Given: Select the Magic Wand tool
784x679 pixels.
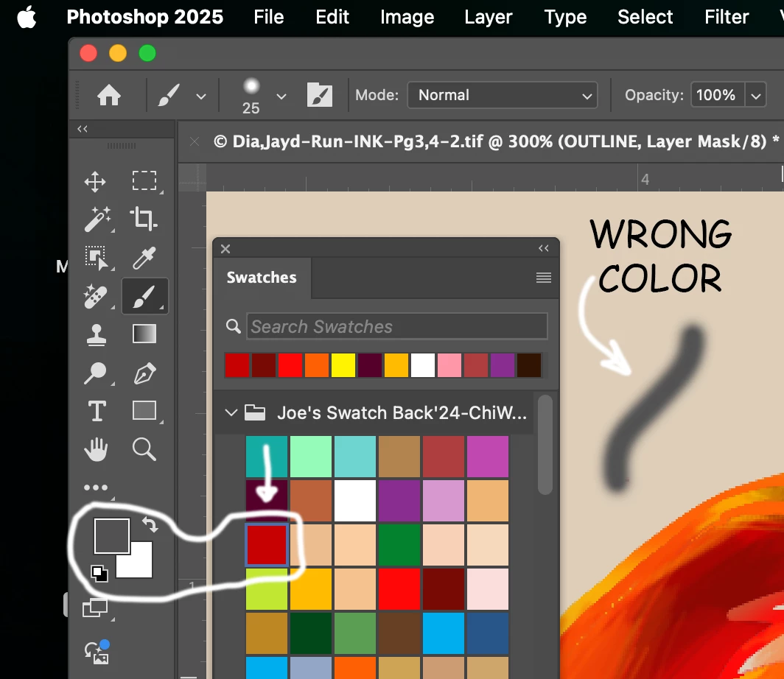Looking at the screenshot, I should pyautogui.click(x=97, y=219).
